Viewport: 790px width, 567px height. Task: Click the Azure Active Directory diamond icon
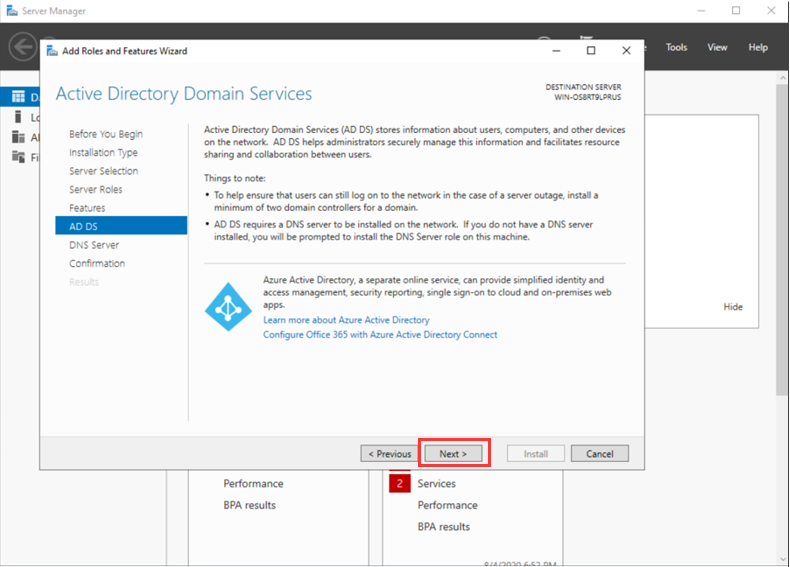tap(228, 307)
